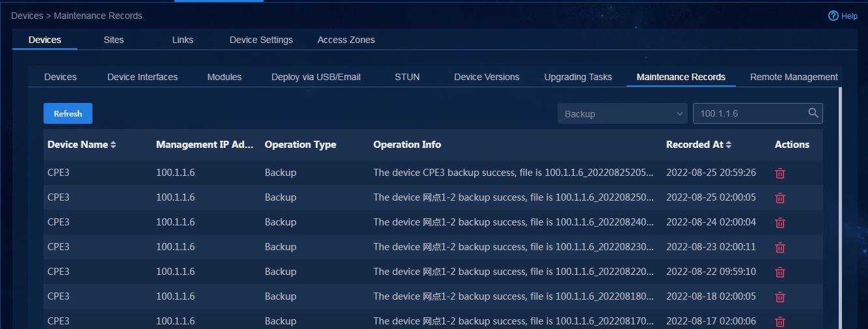Select the Remote Management tab

click(794, 77)
